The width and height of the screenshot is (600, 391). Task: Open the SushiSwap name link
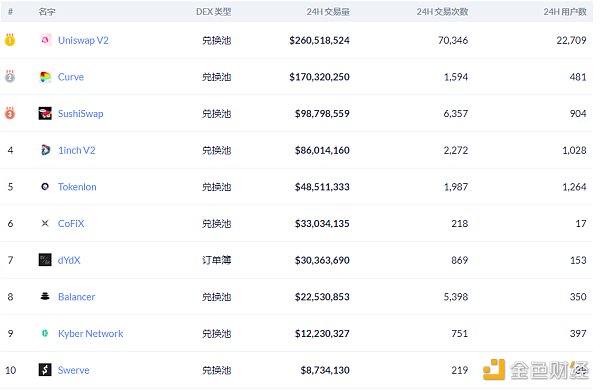[80, 114]
